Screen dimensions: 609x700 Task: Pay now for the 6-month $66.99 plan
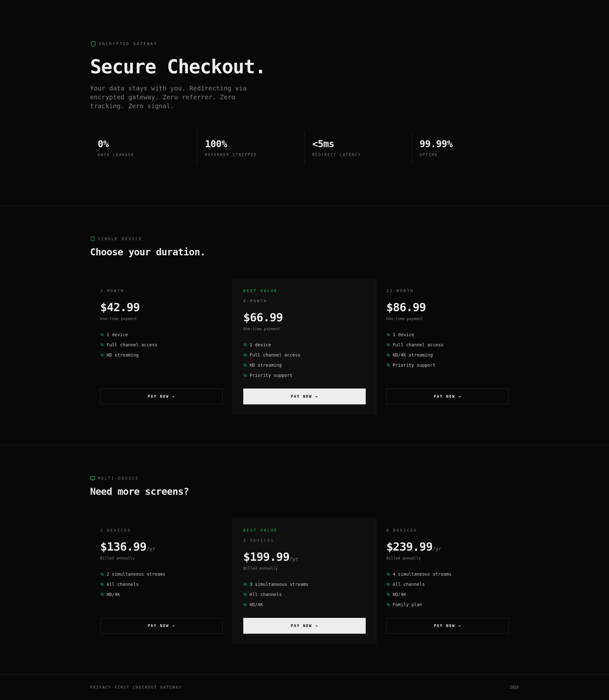pyautogui.click(x=304, y=396)
